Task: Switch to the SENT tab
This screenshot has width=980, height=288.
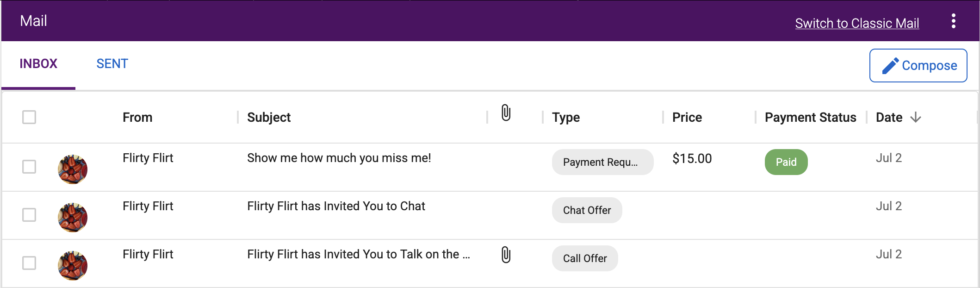Action: pos(112,64)
